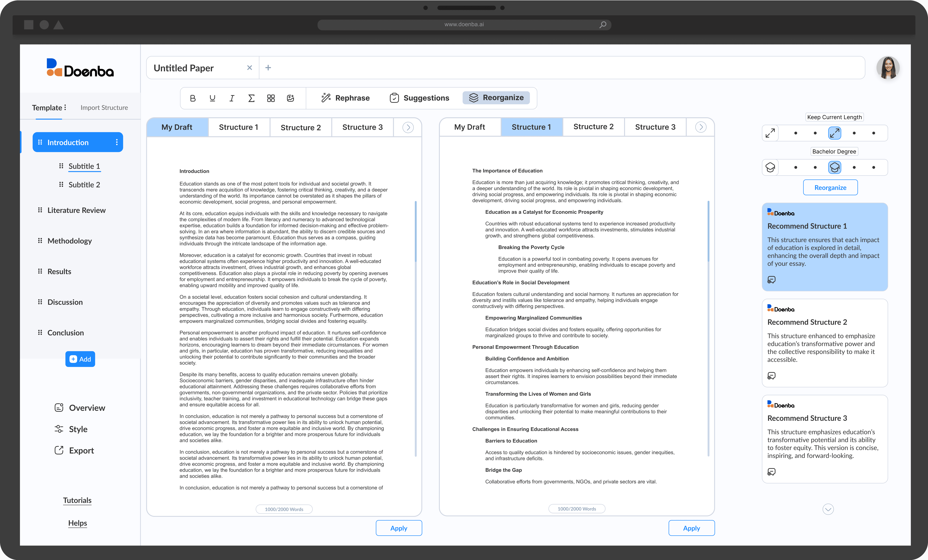Click the emoji sticker icon
The image size is (928, 560).
pyautogui.click(x=290, y=98)
